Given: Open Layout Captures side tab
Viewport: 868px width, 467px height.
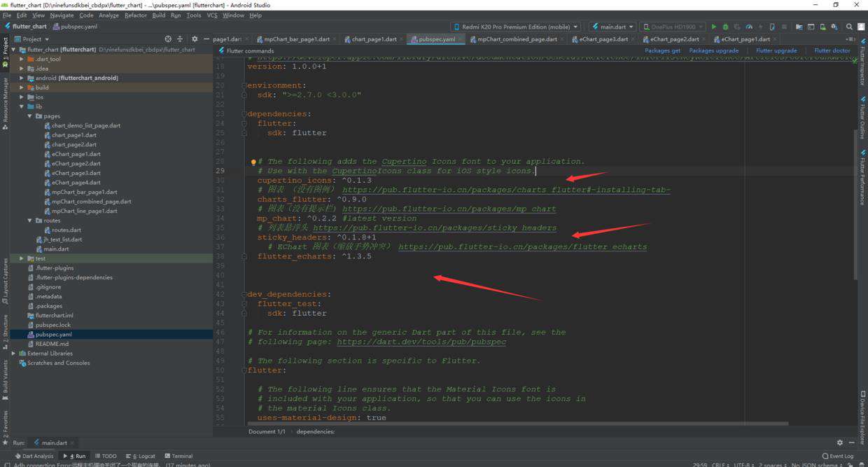Looking at the screenshot, I should [x=5, y=281].
